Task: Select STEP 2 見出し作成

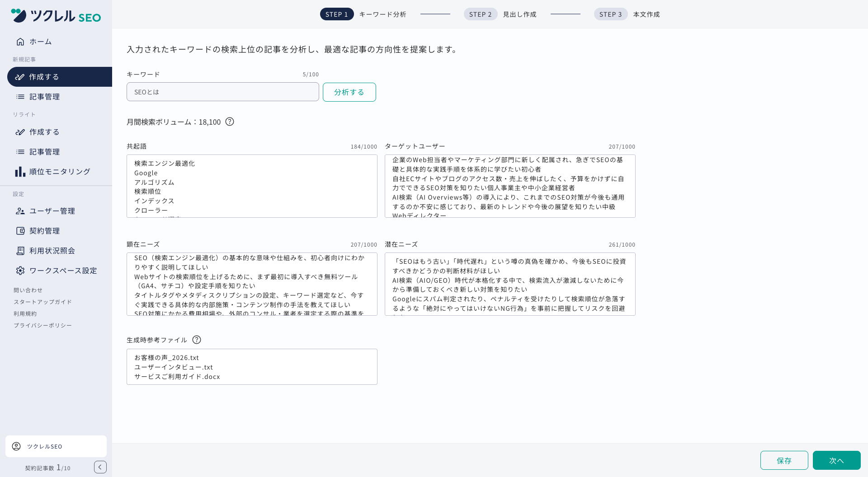Action: (500, 14)
